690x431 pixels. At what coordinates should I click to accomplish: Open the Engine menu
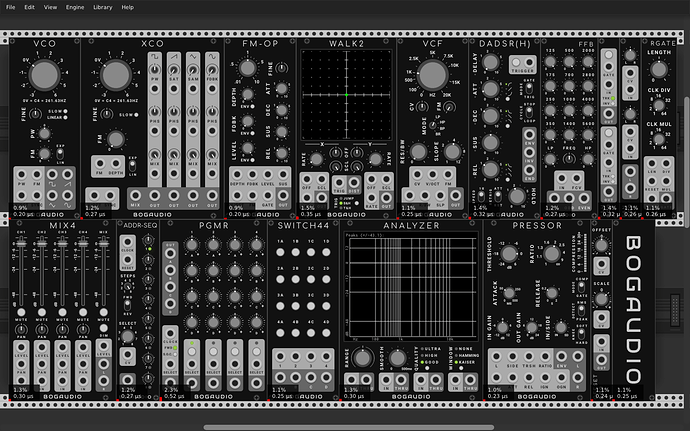75,7
